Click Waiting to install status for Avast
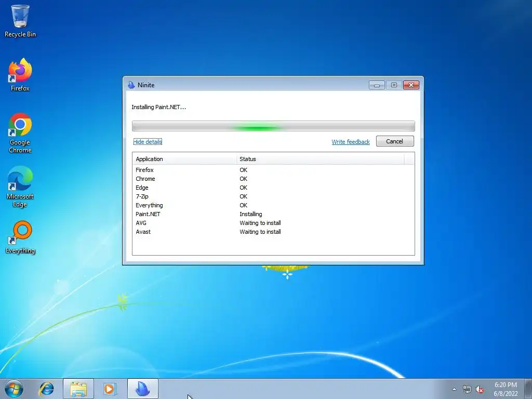 (260, 232)
